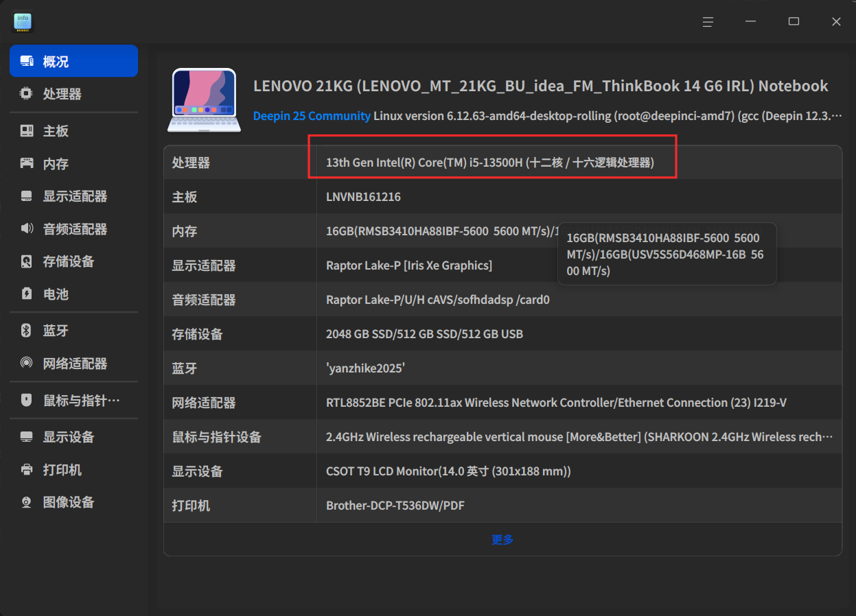Image resolution: width=856 pixels, height=616 pixels.
Task: Click the memory tooltip with USV5S56D468MP-16B
Action: (667, 254)
